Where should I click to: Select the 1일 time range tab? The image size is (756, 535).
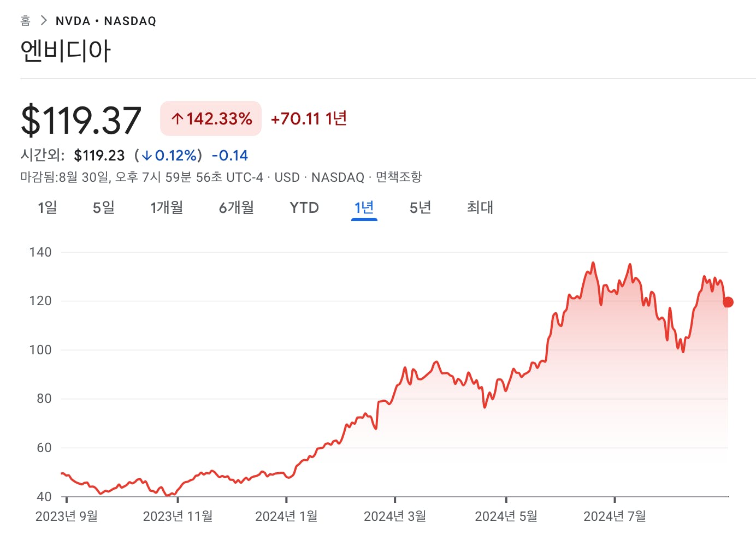point(48,207)
